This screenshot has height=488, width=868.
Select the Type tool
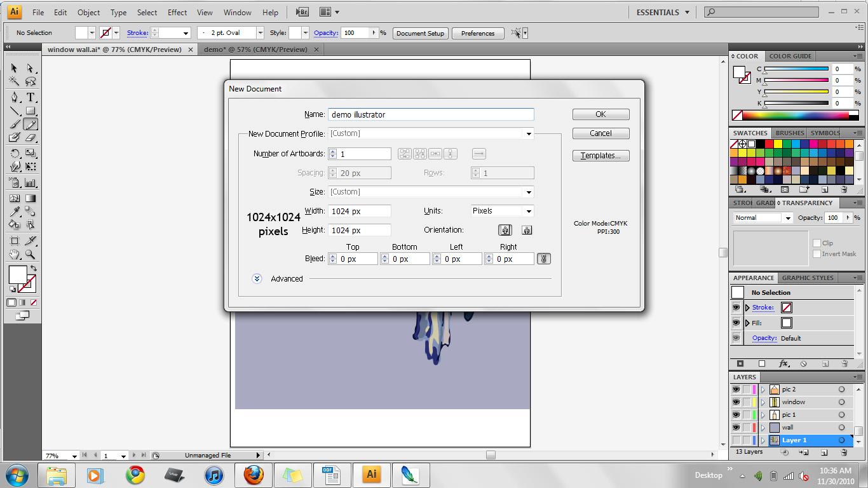pyautogui.click(x=30, y=97)
